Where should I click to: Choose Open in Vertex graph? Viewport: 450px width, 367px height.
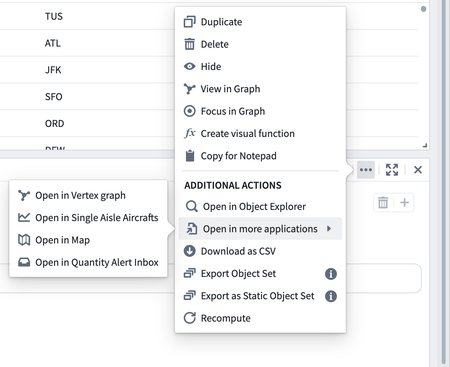click(x=88, y=195)
